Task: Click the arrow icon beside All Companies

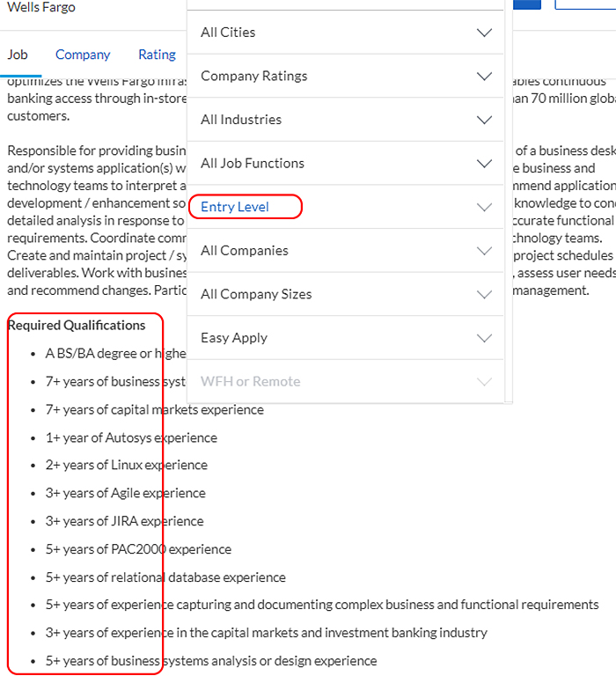Action: 483,251
